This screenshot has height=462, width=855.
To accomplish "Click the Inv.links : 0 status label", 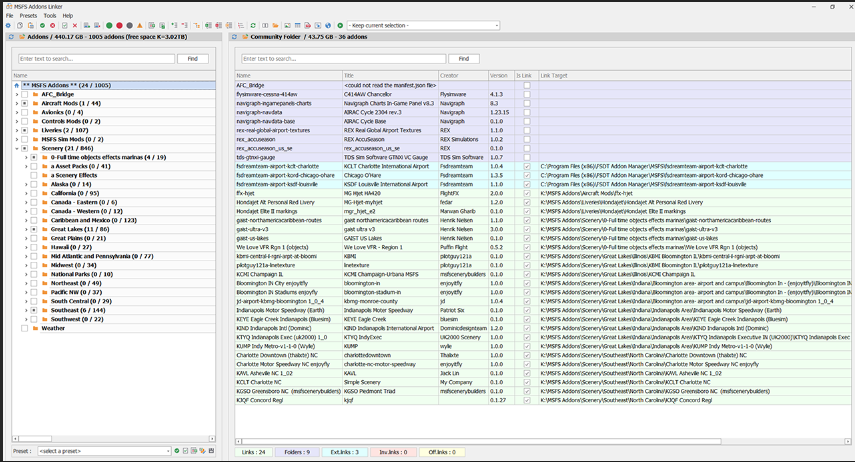I will pos(393,452).
